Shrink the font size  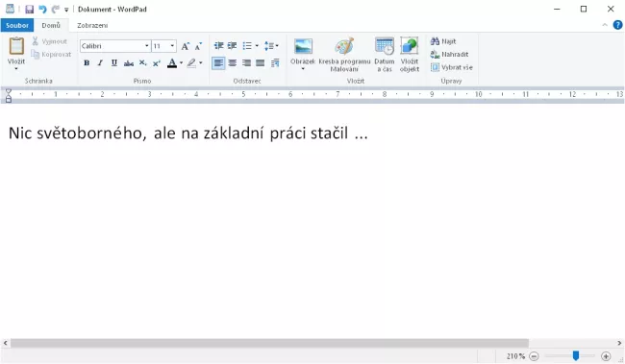coord(198,46)
